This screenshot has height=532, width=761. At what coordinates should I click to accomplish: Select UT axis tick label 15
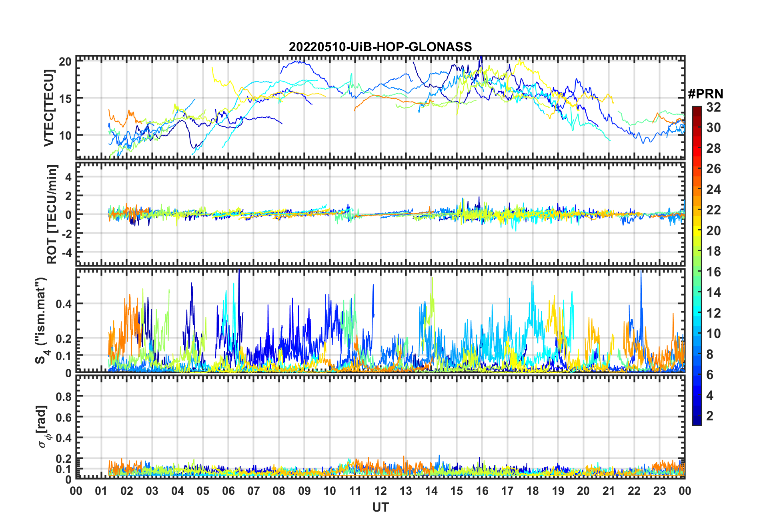[x=457, y=491]
